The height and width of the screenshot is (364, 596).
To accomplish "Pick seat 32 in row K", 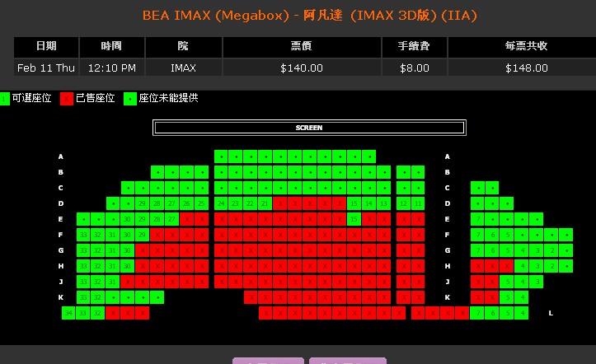I will [98, 297].
